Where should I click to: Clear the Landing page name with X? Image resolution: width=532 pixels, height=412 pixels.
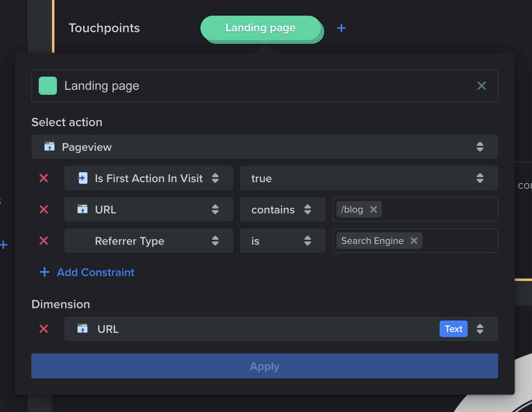(x=482, y=86)
